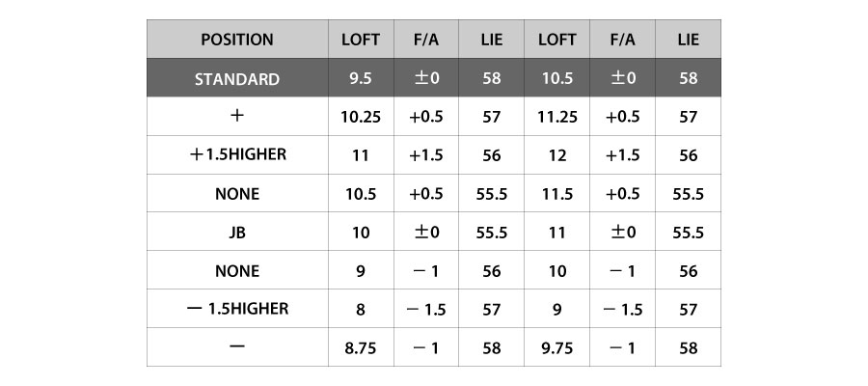This screenshot has height=386, width=868.
Task: Select the JB position cell
Action: point(236,233)
